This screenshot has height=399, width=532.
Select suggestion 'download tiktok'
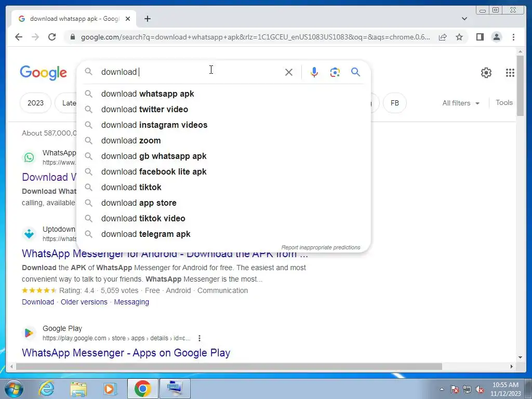[223, 187]
